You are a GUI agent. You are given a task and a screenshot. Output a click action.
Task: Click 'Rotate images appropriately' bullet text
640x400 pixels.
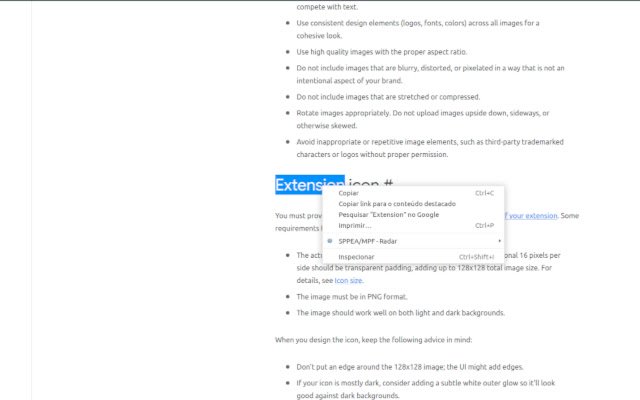423,119
